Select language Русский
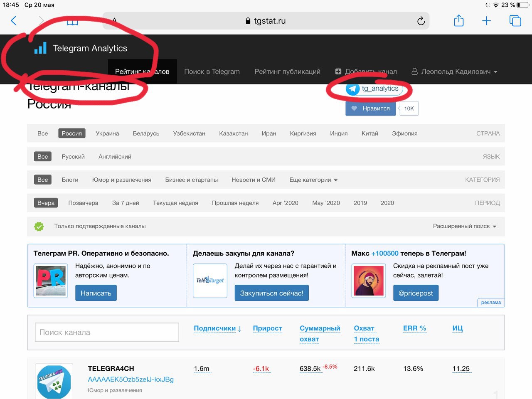Screen dimensions: 532x399 click(73, 157)
